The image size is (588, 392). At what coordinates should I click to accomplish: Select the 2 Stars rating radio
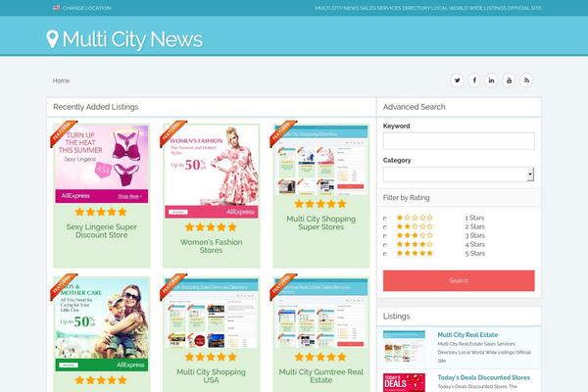pos(385,227)
